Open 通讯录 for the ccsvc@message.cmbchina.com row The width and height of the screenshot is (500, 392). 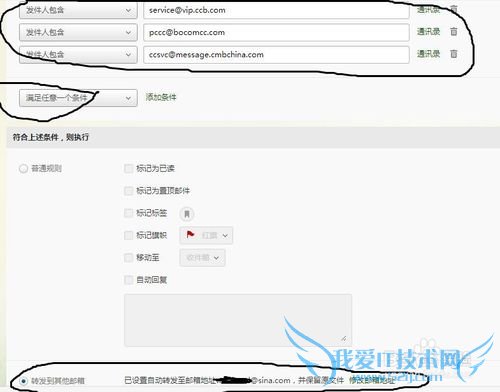coord(428,54)
